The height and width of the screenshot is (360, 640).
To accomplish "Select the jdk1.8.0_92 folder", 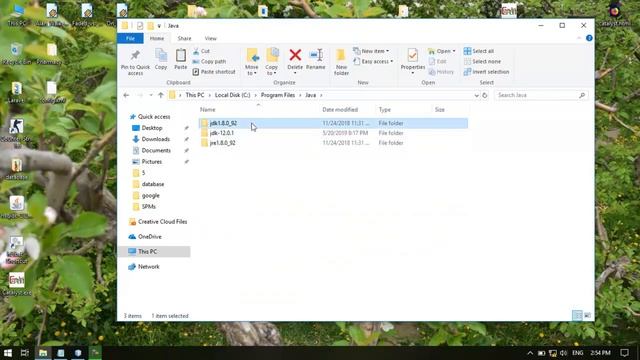I will tap(333, 123).
